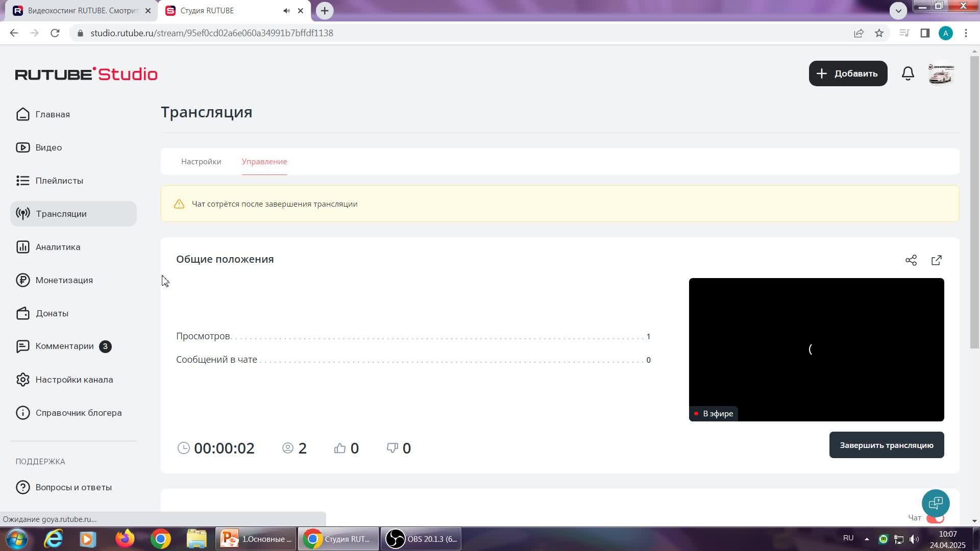Bookmark page with star icon
980x551 pixels.
(879, 33)
